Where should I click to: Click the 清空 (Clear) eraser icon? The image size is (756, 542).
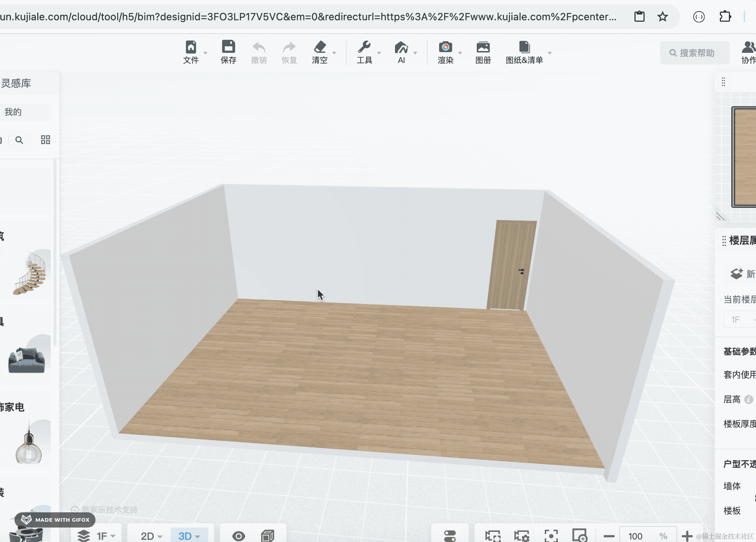tap(320, 47)
